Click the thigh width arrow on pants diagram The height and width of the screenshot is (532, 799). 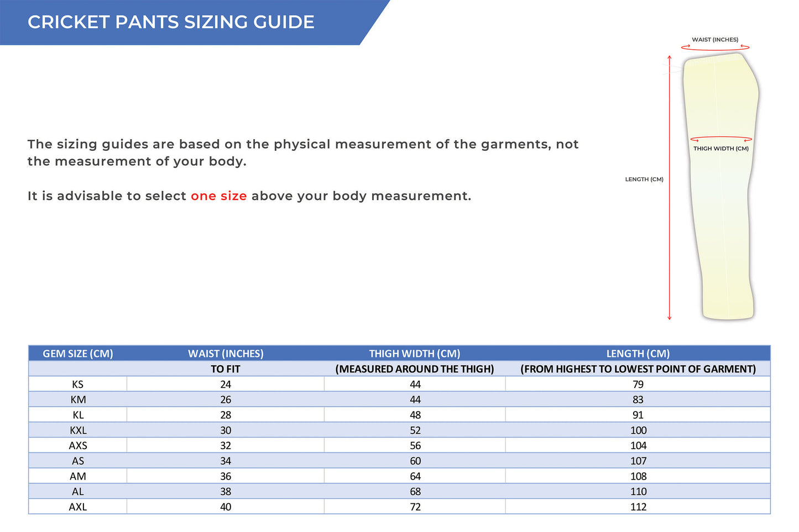point(721,139)
